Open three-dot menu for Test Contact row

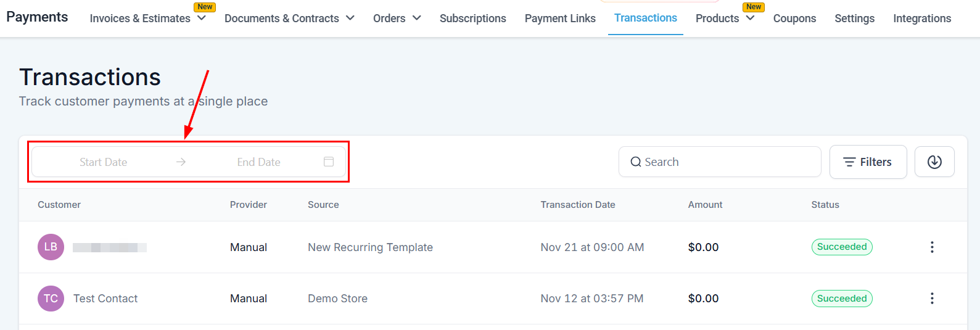coord(932,299)
